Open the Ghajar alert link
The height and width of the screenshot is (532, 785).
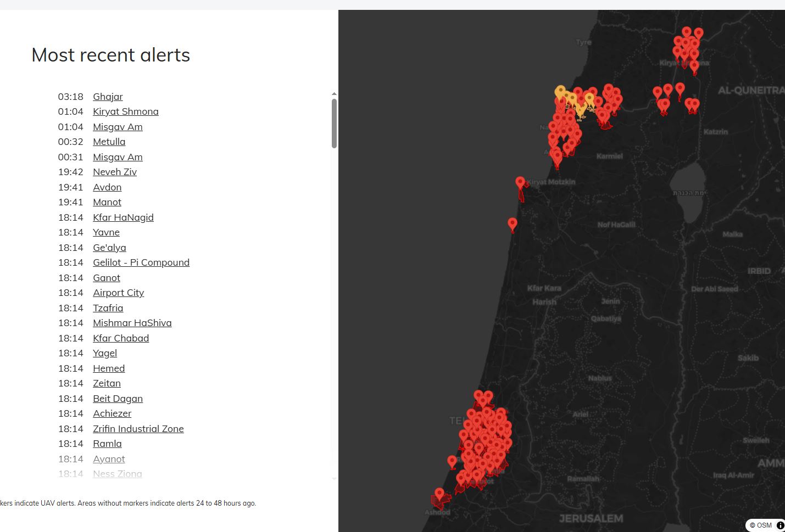108,97
